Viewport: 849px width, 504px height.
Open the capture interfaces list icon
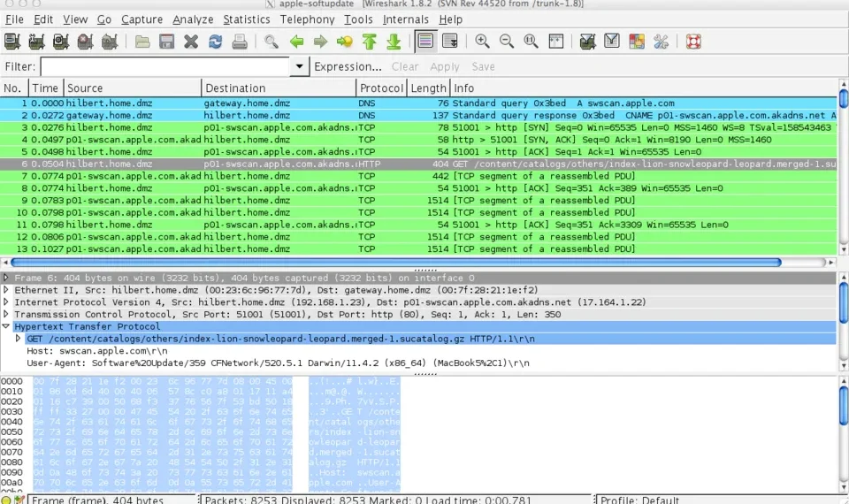pos(11,42)
